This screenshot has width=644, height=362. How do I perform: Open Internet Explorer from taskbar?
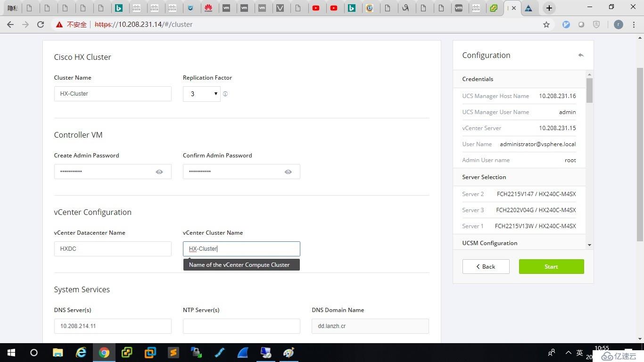pos(81,353)
